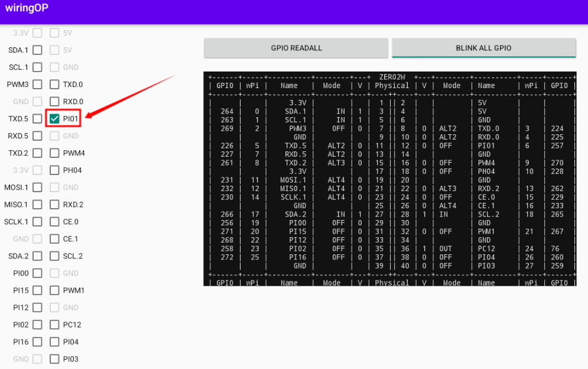Check the PI03 pin checkbox
Image resolution: width=588 pixels, height=369 pixels.
54,359
